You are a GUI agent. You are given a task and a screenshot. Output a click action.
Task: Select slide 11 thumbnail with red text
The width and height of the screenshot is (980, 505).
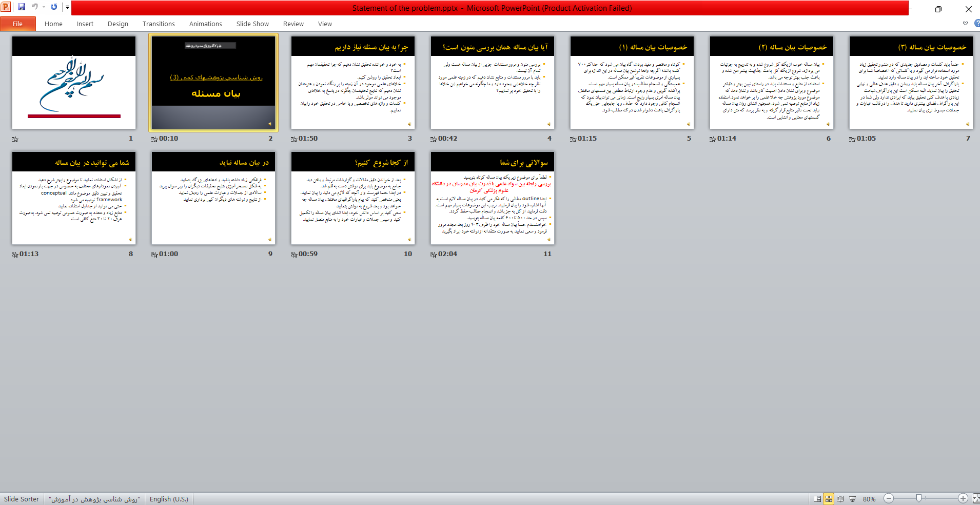click(493, 198)
